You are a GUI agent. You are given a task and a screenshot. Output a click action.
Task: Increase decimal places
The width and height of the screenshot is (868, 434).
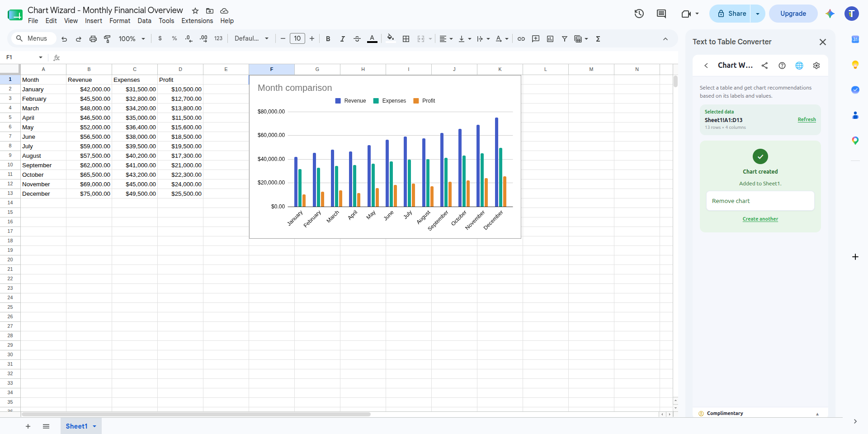tap(203, 39)
